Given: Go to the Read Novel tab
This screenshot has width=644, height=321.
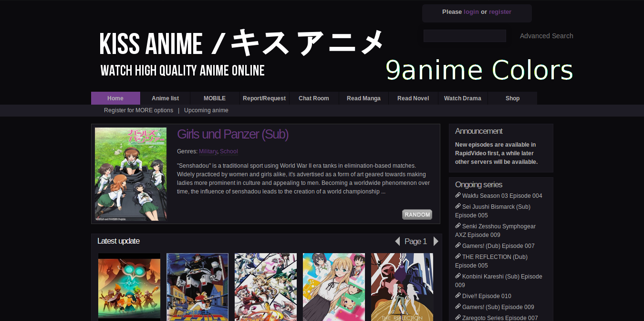Looking at the screenshot, I should (413, 98).
